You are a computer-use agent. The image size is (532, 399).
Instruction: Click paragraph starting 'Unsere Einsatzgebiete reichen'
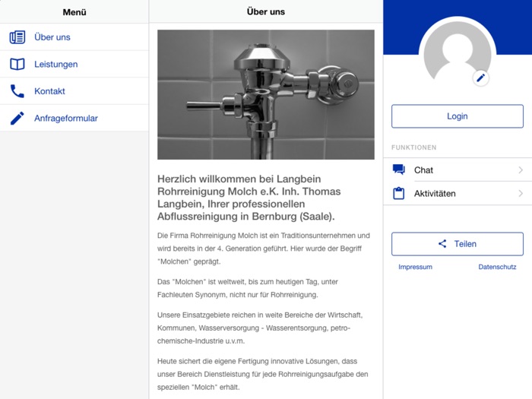[x=260, y=328]
